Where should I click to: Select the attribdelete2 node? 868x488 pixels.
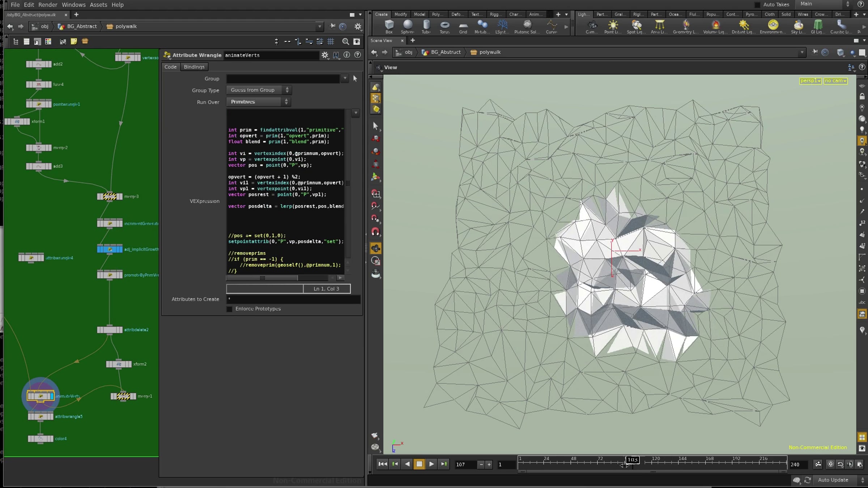(110, 330)
